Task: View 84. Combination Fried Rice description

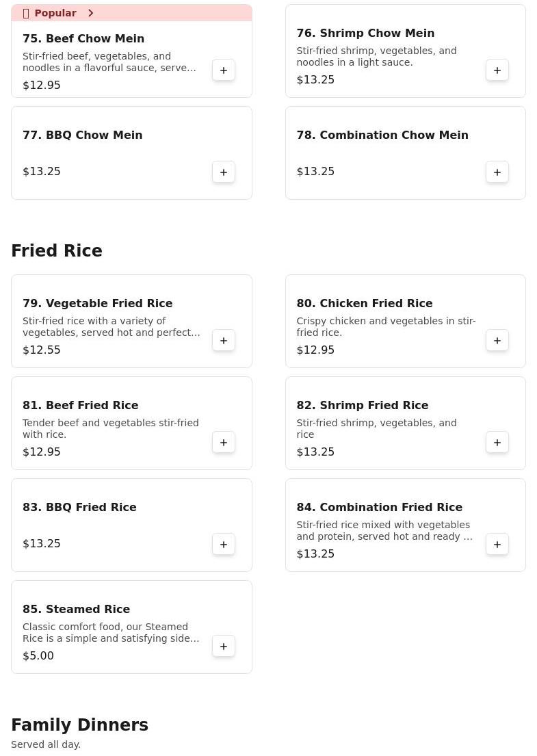Action: pyautogui.click(x=384, y=531)
